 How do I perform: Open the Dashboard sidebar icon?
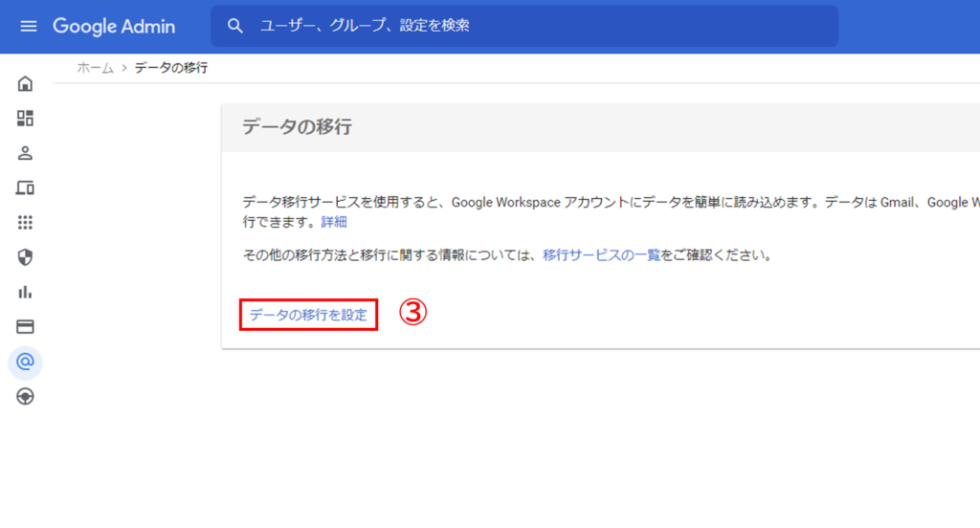click(25, 118)
